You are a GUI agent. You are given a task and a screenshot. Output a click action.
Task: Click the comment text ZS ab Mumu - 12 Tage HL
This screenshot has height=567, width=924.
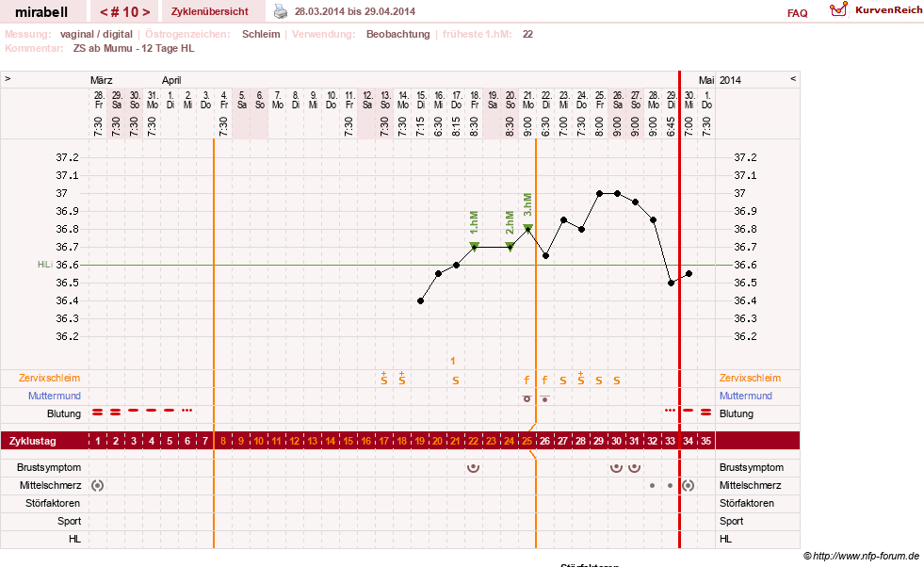(x=134, y=48)
